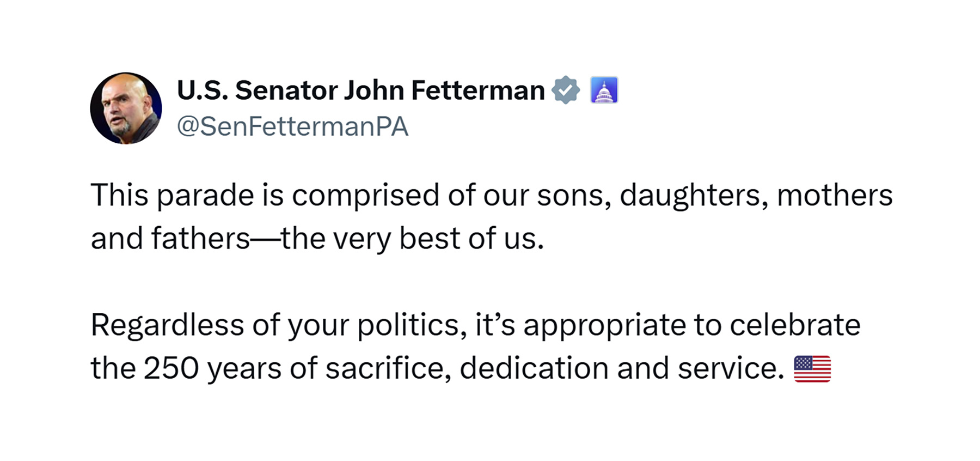Image resolution: width=980 pixels, height=461 pixels.
Task: Click the word "mothers" ending the first line
Action: click(835, 195)
